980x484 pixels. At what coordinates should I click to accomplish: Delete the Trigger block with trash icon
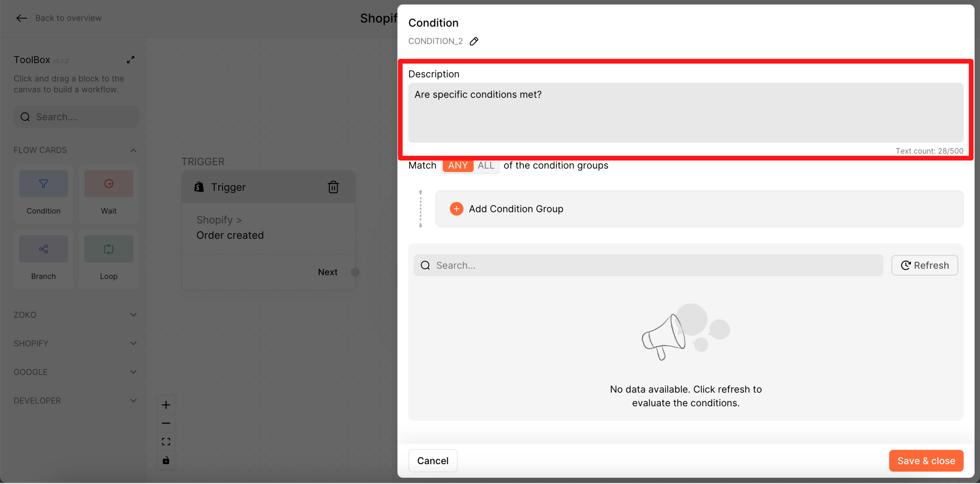click(x=333, y=187)
